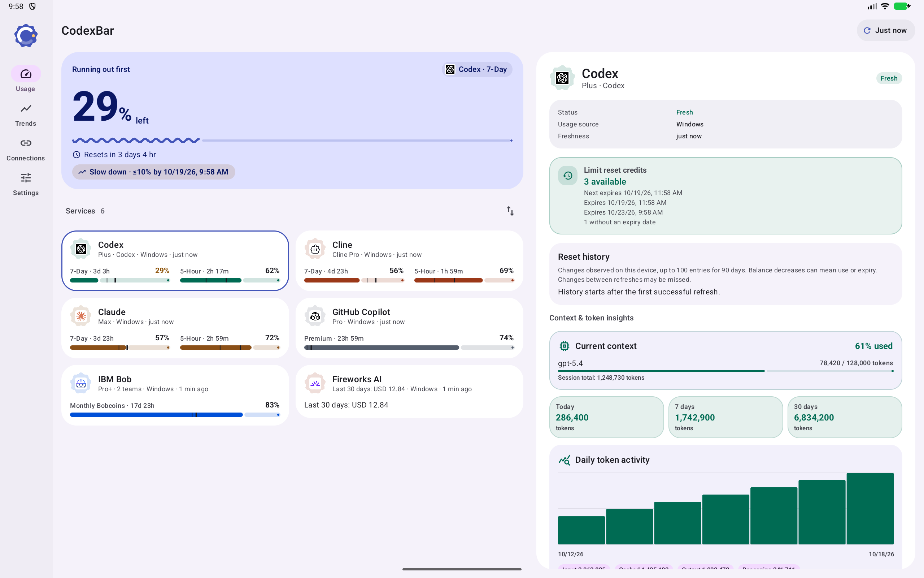The image size is (924, 578).
Task: Open the Cline service icon
Action: (x=315, y=249)
